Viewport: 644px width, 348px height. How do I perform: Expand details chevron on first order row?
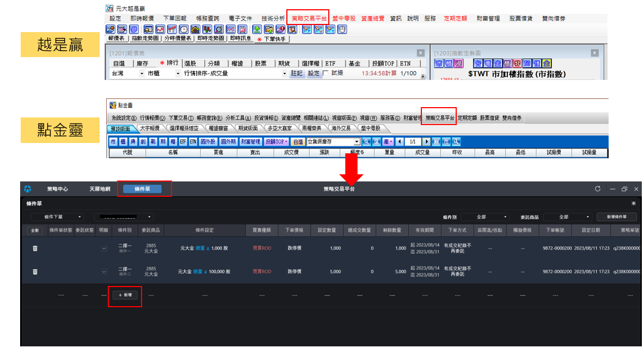coord(104,248)
